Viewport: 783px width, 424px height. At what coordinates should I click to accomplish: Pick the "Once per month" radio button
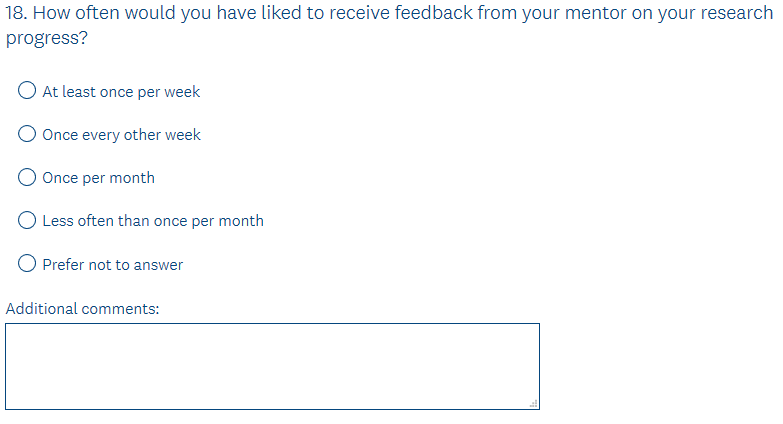pyautogui.click(x=28, y=177)
